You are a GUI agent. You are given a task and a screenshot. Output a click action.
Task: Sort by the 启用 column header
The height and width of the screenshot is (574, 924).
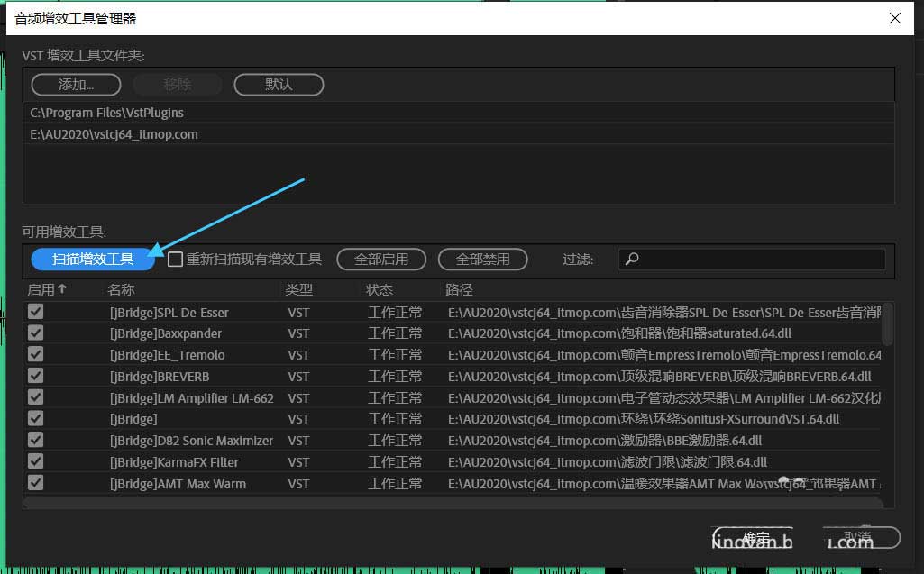[47, 289]
